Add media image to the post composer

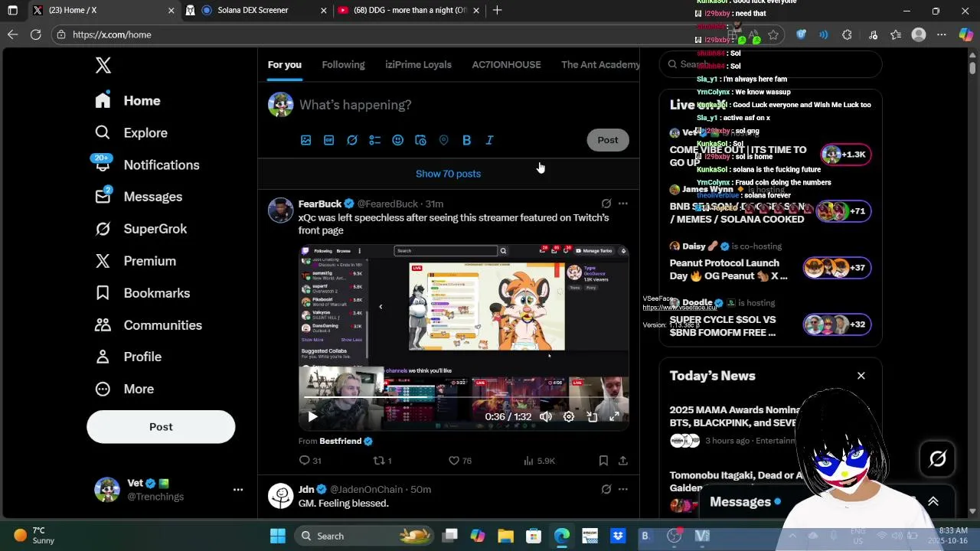(x=305, y=140)
